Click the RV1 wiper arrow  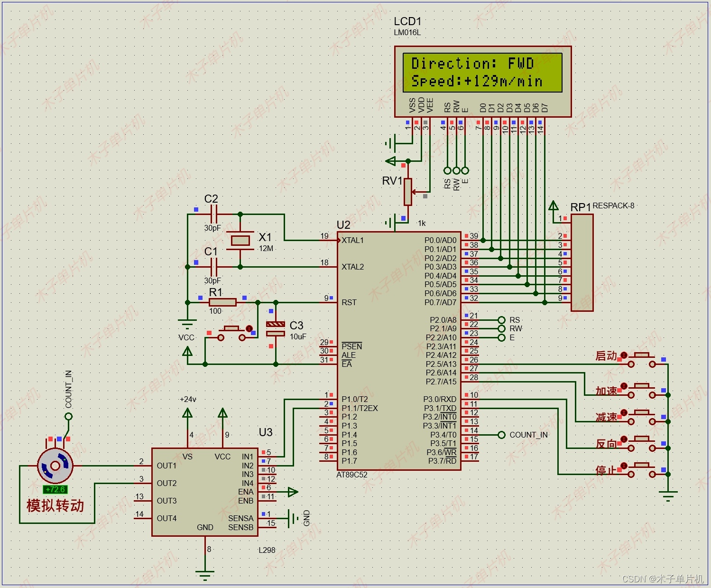pyautogui.click(x=415, y=192)
